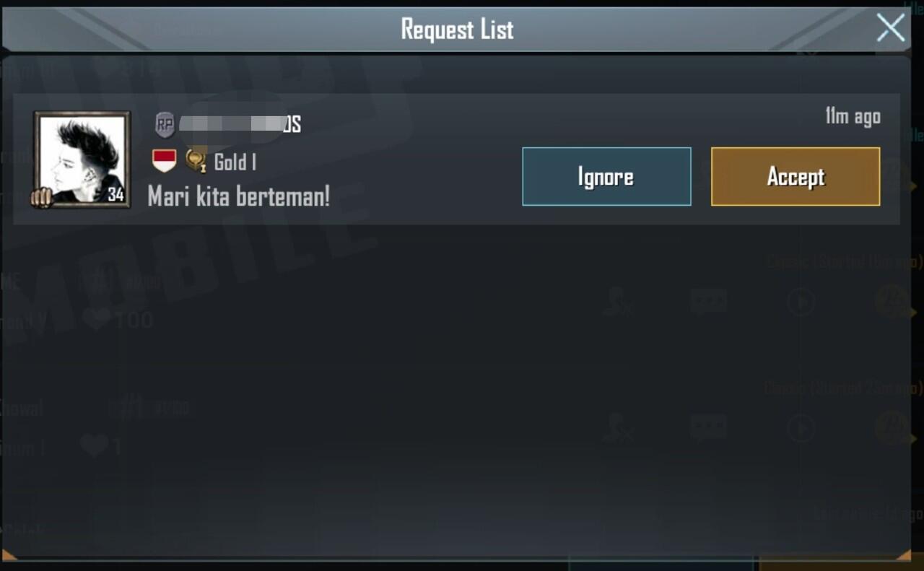Click the Gold I rank label
This screenshot has height=571, width=924.
click(235, 162)
